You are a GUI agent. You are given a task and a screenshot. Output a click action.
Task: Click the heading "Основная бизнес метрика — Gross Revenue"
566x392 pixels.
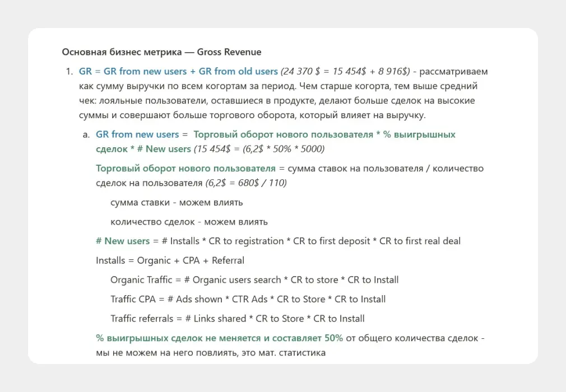coord(161,52)
